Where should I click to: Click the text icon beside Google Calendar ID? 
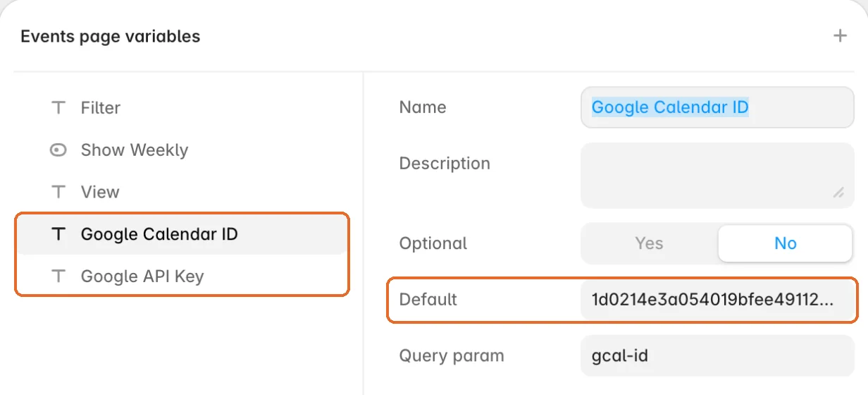(58, 234)
